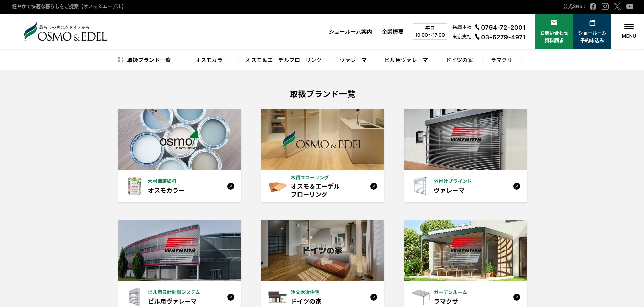Click ショールーム予約申込み blue button

coord(592,32)
